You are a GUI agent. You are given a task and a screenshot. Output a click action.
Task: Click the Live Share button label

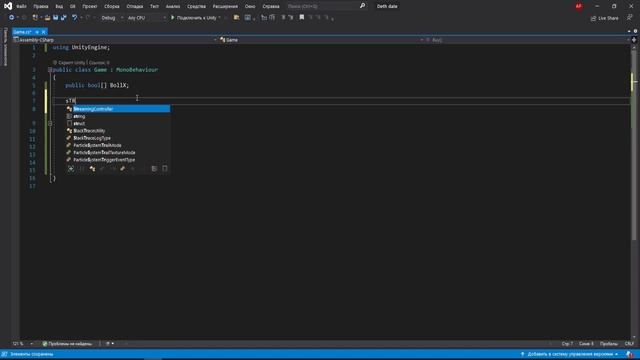coord(608,18)
